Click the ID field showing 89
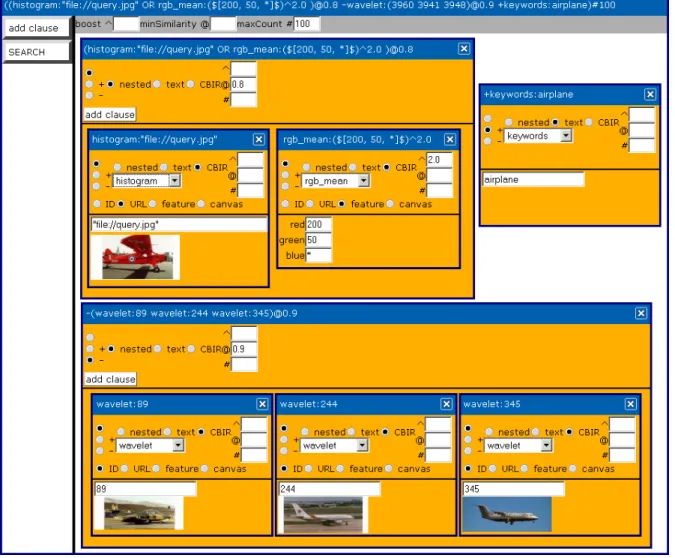The height and width of the screenshot is (558, 675). [x=145, y=489]
